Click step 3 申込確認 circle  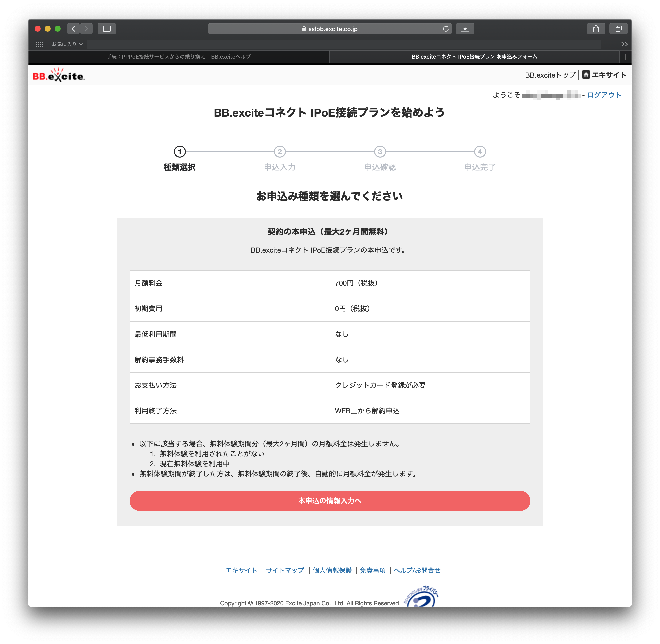click(380, 152)
